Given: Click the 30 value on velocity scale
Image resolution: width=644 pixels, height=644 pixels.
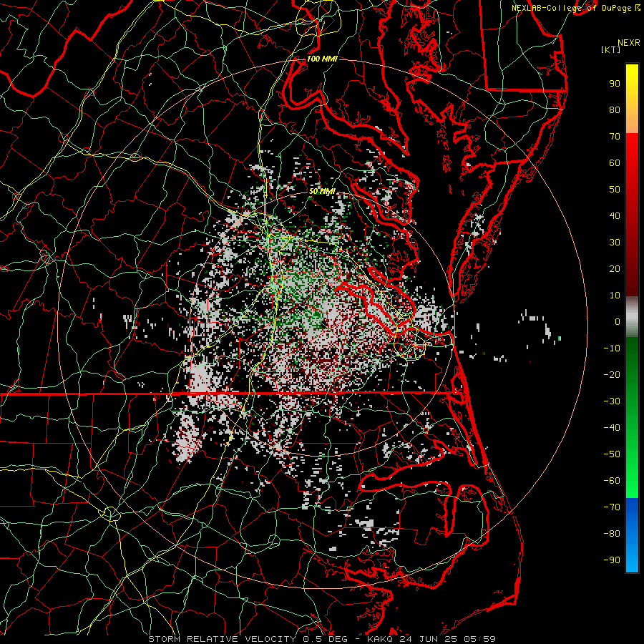Looking at the screenshot, I should (615, 243).
